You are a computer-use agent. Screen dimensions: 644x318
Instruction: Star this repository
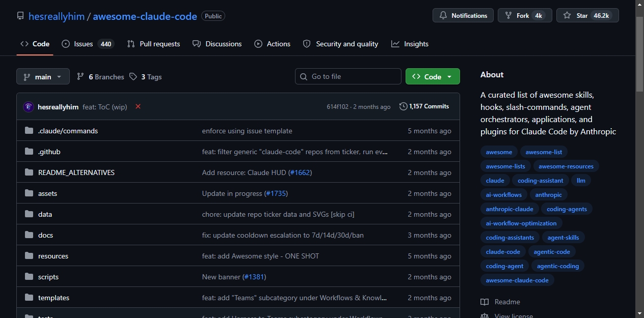click(x=587, y=16)
